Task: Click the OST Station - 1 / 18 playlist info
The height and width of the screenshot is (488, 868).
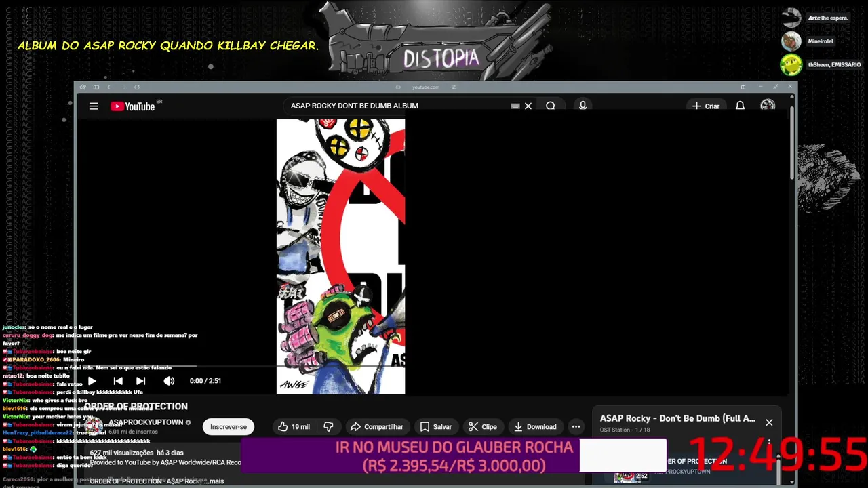Action: (x=625, y=430)
